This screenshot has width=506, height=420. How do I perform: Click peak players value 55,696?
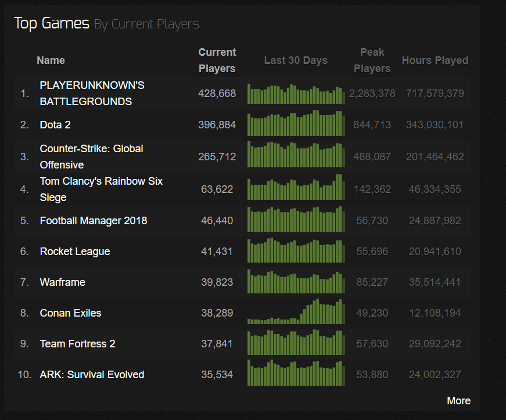click(x=372, y=252)
